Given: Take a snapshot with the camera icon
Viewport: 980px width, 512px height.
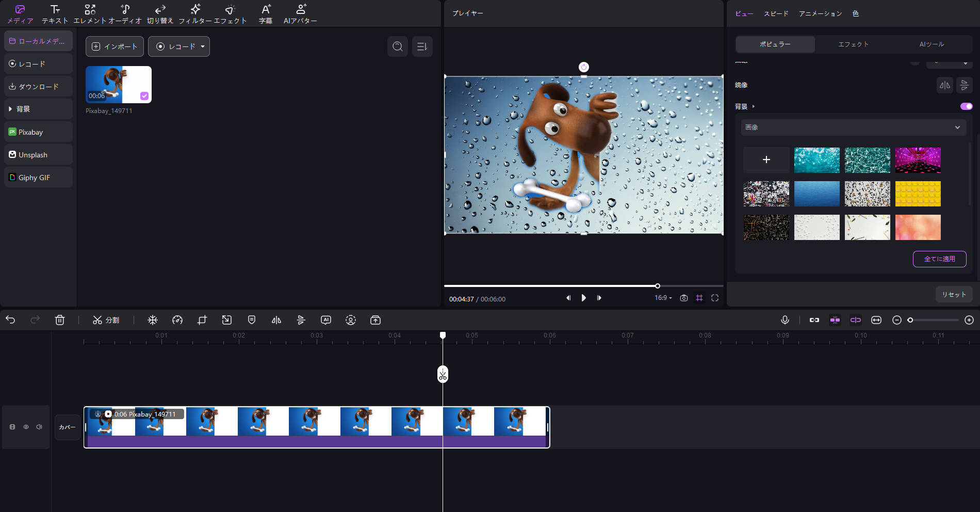Looking at the screenshot, I should [x=684, y=298].
